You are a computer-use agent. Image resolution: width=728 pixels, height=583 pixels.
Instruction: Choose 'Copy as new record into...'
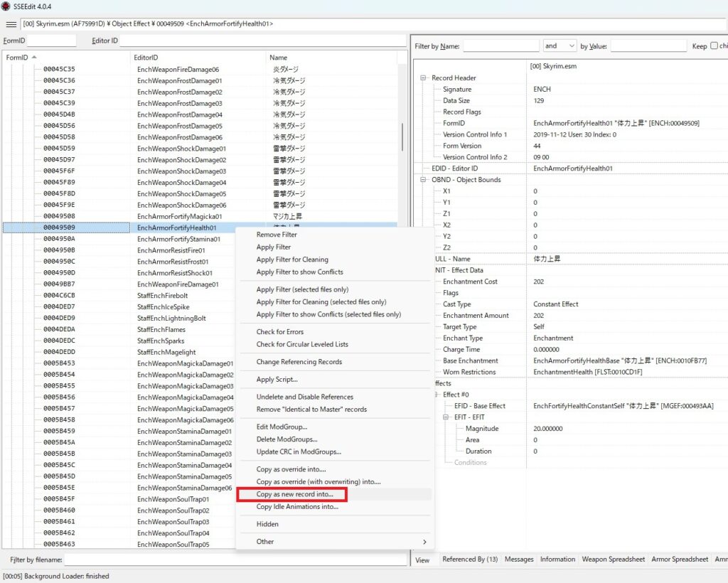tap(294, 494)
